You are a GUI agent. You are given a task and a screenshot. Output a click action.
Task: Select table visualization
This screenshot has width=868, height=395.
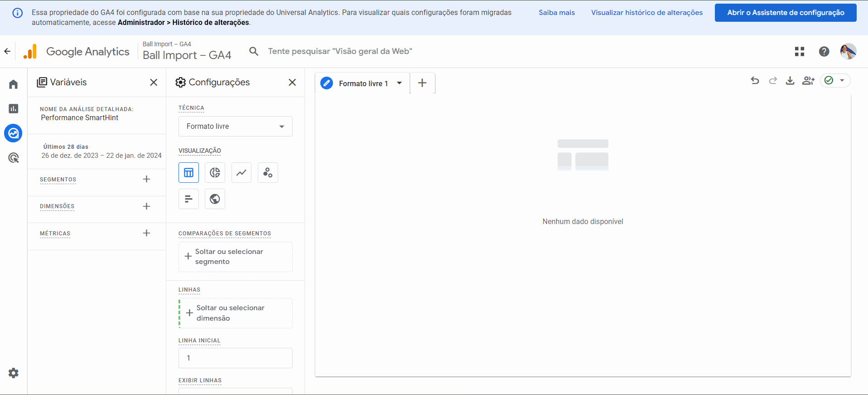188,172
